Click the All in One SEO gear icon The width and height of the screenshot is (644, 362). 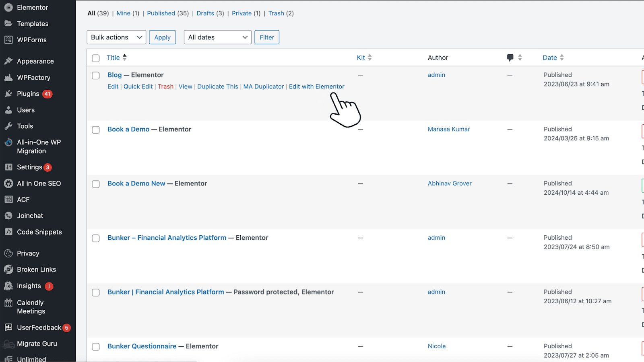click(x=8, y=183)
